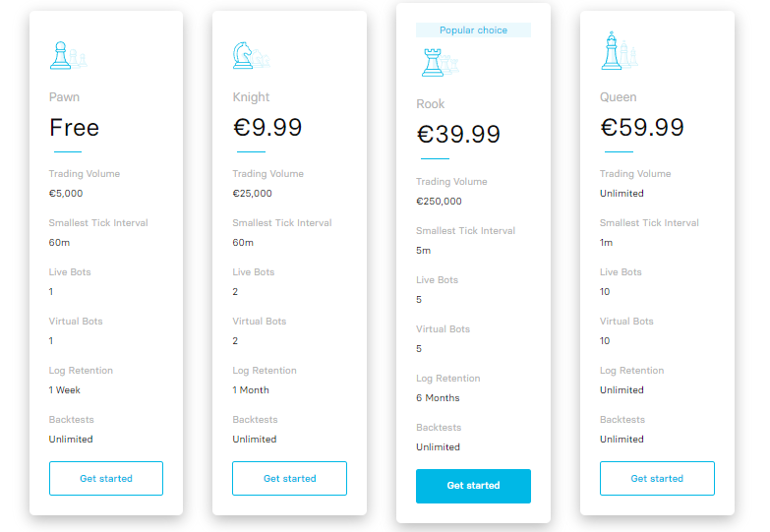Click the €59.99 price

[x=642, y=128]
